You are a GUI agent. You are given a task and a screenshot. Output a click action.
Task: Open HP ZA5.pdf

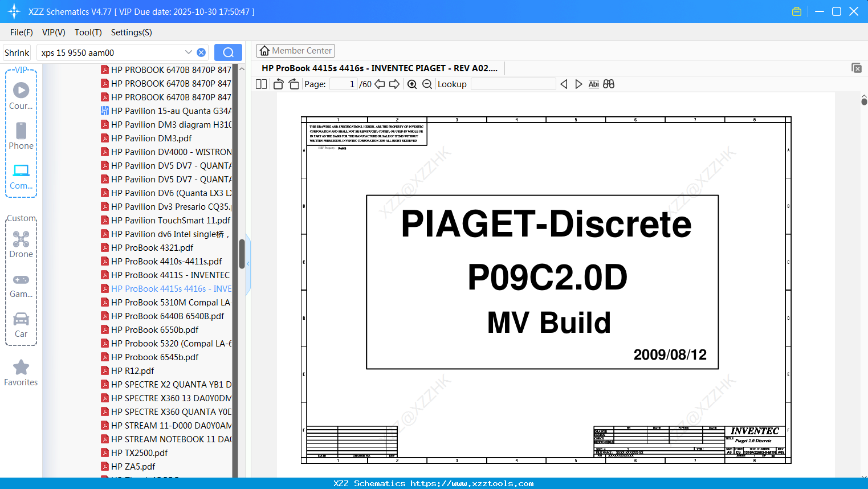click(x=128, y=467)
